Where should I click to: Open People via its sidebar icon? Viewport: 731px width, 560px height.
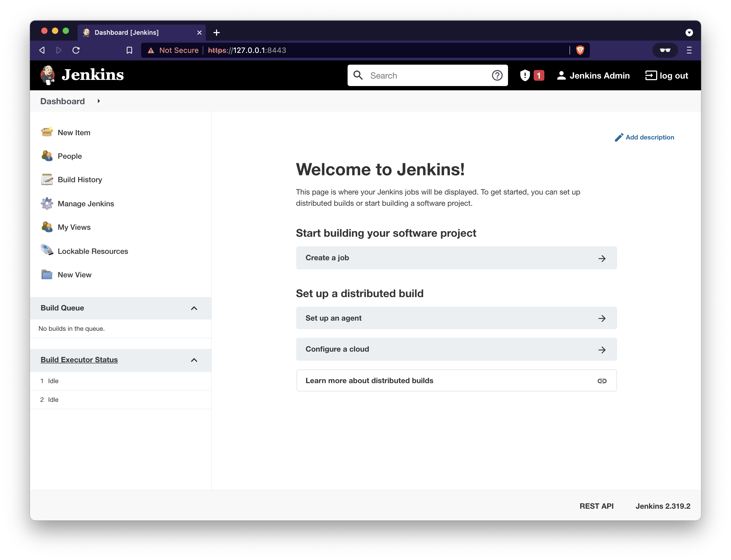(x=47, y=156)
